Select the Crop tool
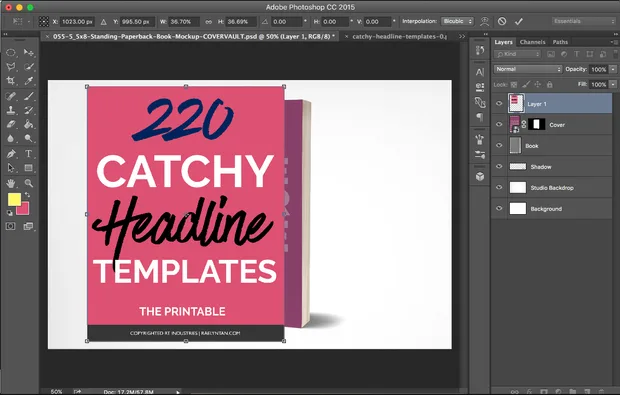620x395 pixels. pyautogui.click(x=11, y=81)
